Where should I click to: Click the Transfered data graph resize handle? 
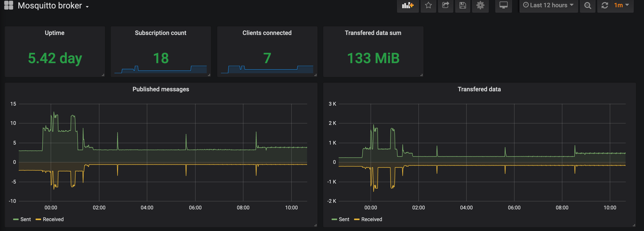pos(634,225)
